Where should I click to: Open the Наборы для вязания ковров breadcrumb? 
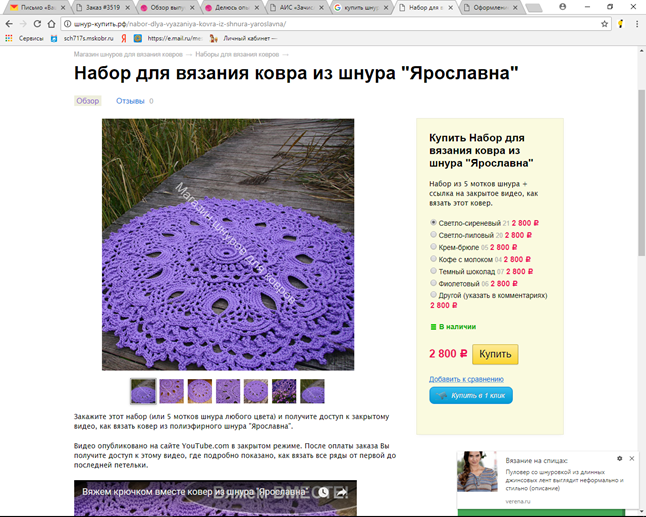(237, 54)
